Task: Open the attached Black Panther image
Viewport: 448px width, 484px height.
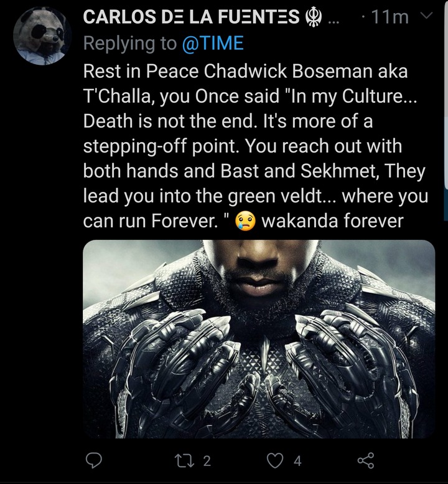Action: tap(259, 338)
